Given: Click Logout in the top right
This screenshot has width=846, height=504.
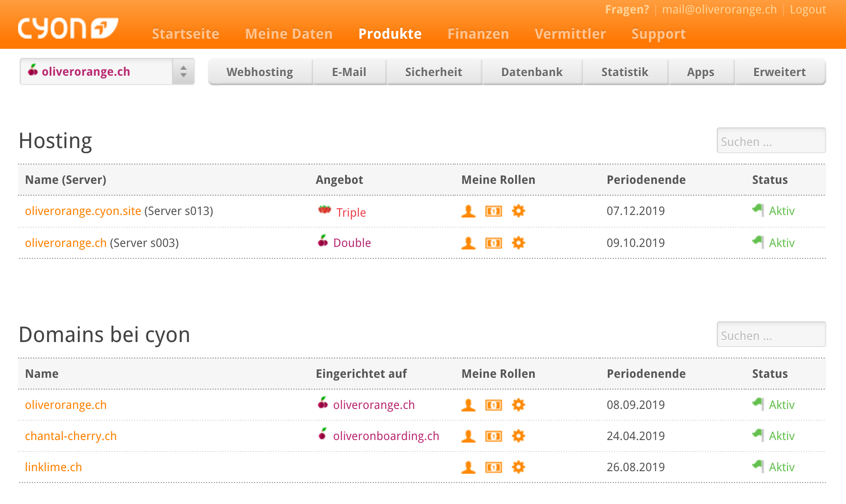Looking at the screenshot, I should coord(808,10).
